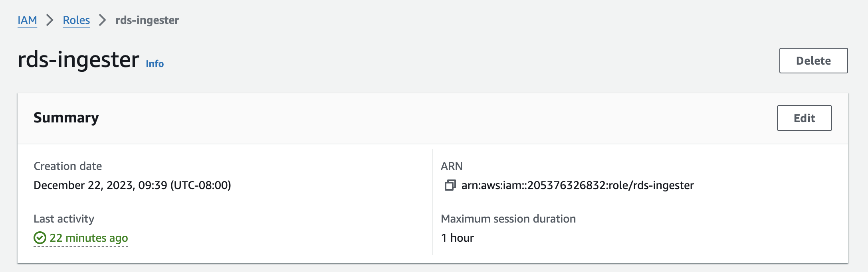
Task: Click the Summary panel heading
Action: click(66, 118)
